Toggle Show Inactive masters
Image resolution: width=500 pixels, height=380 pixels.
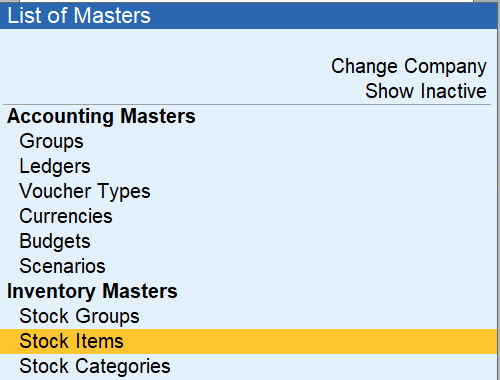click(x=426, y=91)
